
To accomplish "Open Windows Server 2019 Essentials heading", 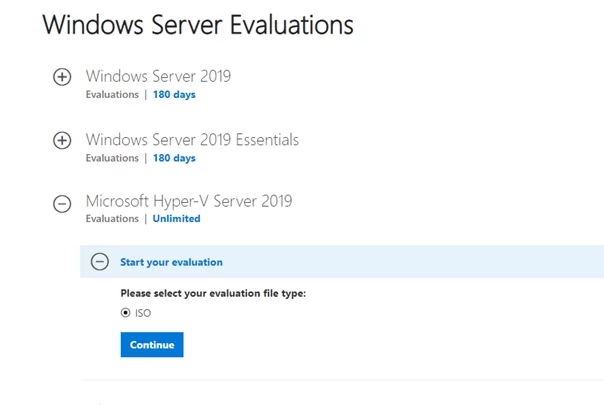I will coord(192,139).
